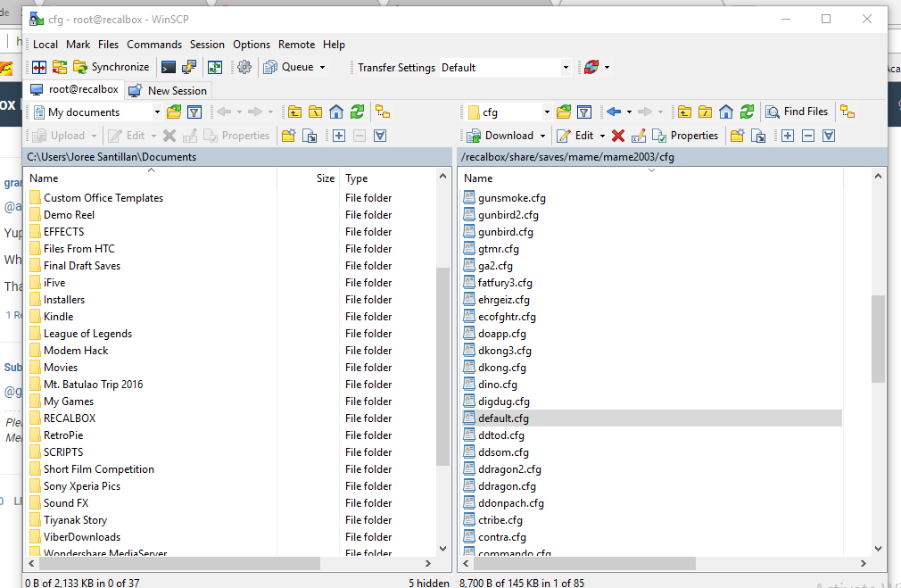Expand the remote cfg directory dropdown
This screenshot has width=901, height=588.
(x=547, y=112)
